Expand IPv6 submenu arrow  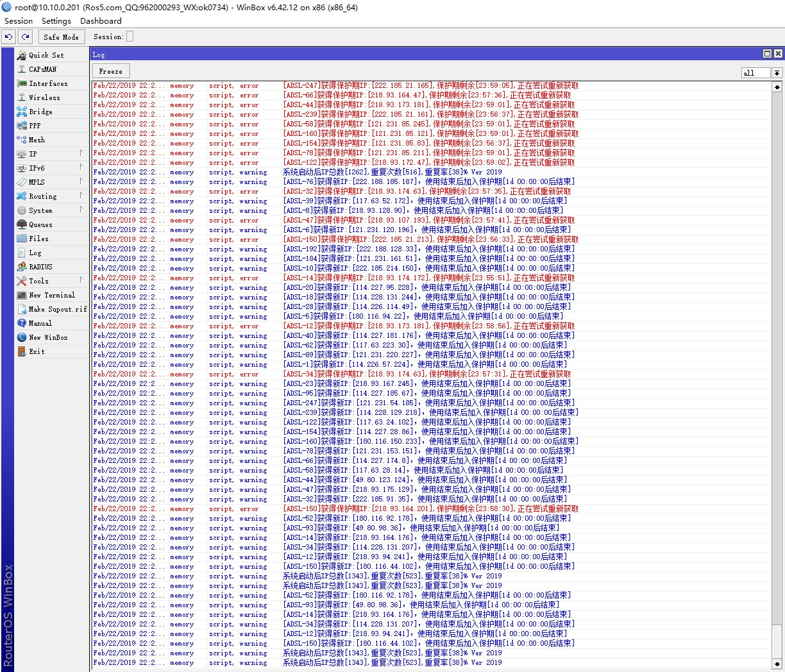pyautogui.click(x=81, y=167)
